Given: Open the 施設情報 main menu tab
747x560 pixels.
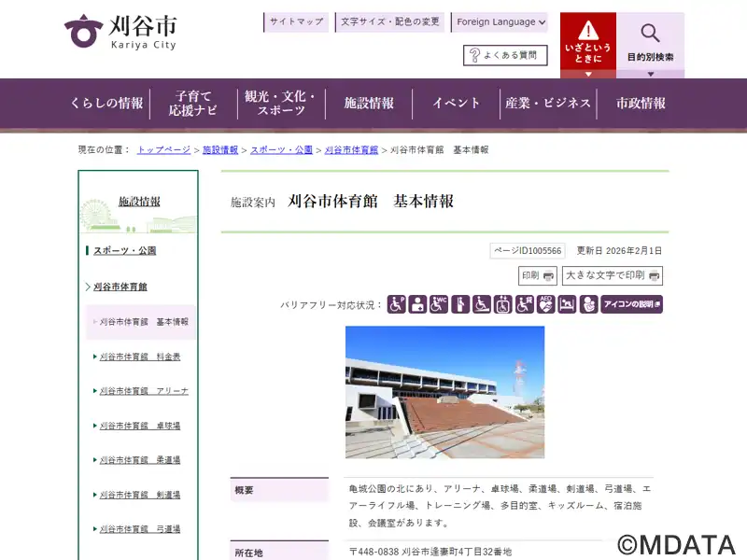Looking at the screenshot, I should coord(369,104).
